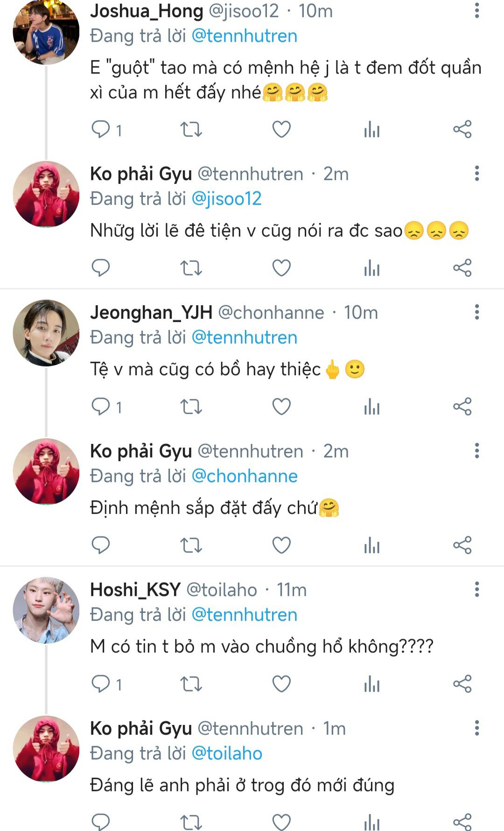View analytics for Joshua_Hong's tweet

click(x=371, y=129)
